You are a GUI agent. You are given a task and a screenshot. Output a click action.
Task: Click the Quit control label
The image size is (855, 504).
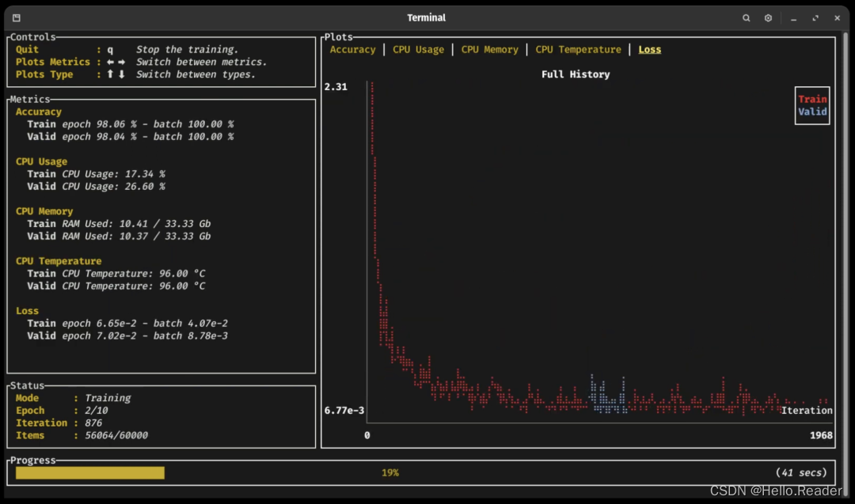click(27, 50)
